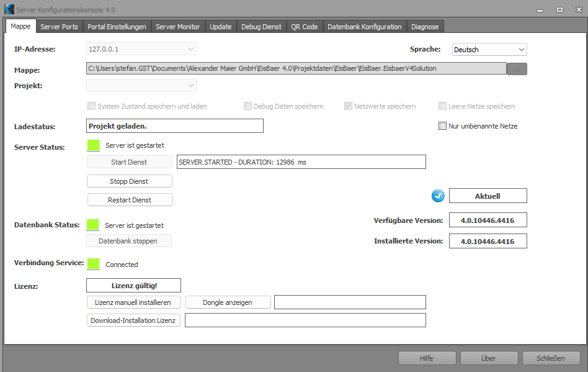Show the Diagnose tab
This screenshot has height=372, width=588.
pos(425,27)
